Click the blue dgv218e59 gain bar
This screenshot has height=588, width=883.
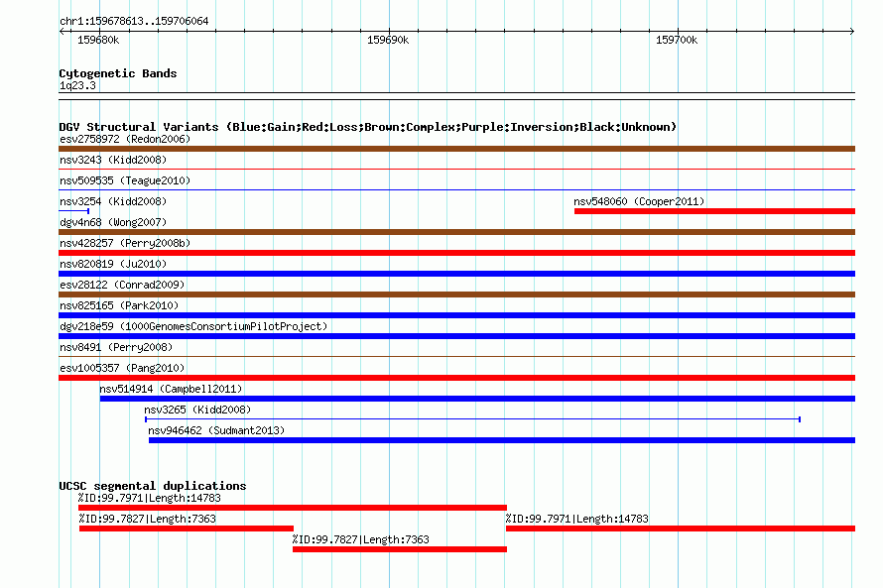pyautogui.click(x=456, y=336)
